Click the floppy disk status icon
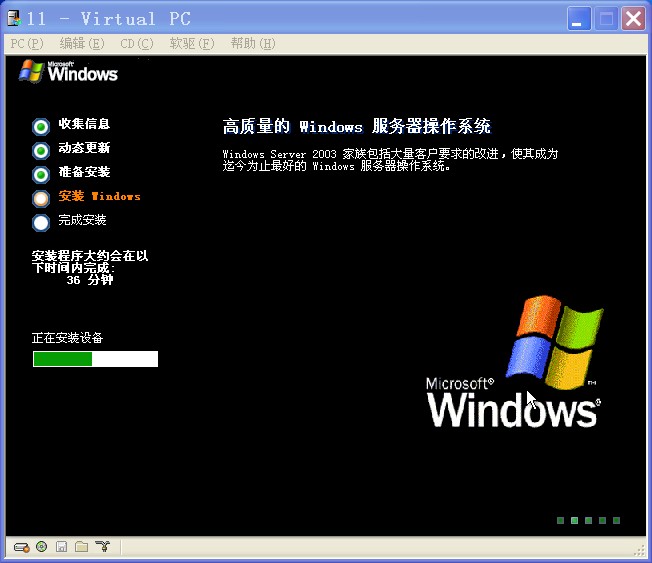 tap(62, 547)
